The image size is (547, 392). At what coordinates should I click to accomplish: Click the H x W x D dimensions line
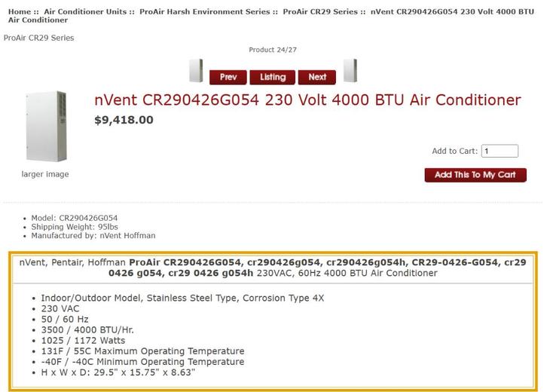(118, 372)
